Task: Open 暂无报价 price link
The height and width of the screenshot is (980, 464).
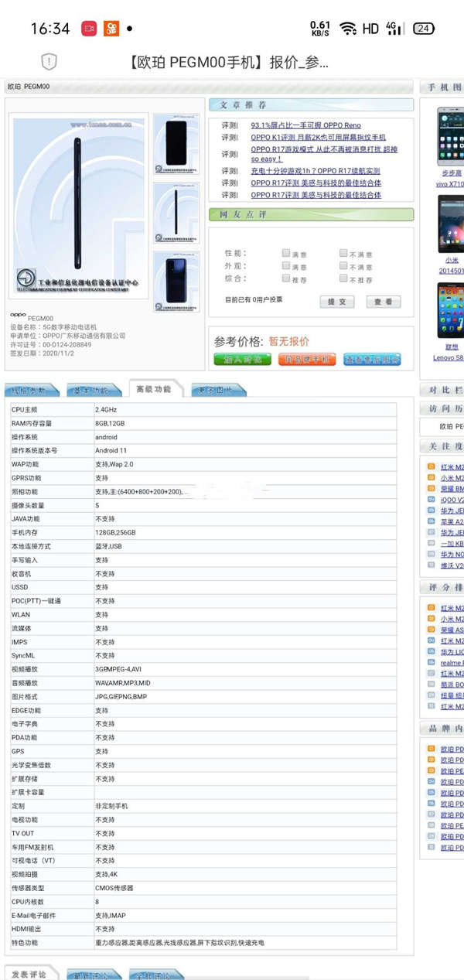Action: (x=288, y=341)
